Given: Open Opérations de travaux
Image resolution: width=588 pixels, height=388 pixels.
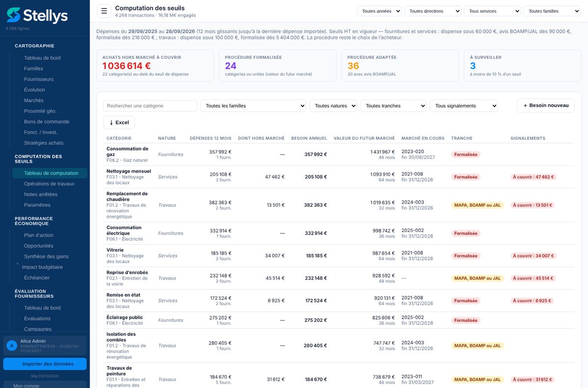Looking at the screenshot, I should pyautogui.click(x=49, y=184).
